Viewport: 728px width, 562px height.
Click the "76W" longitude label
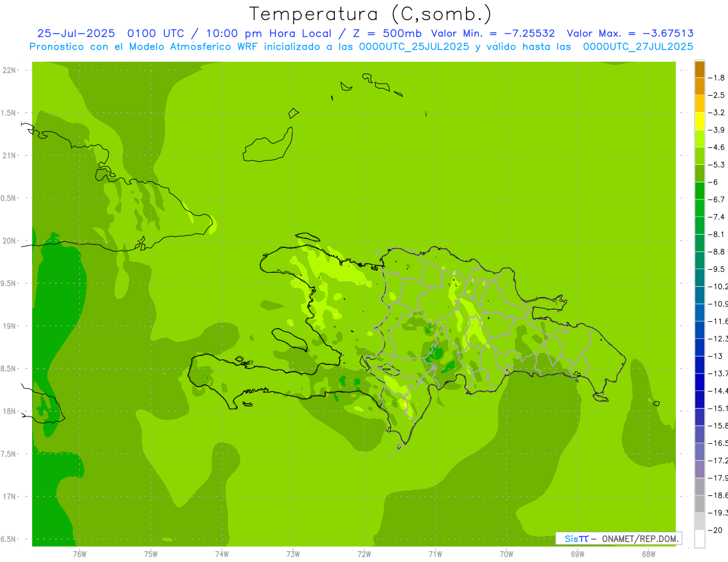(x=79, y=554)
